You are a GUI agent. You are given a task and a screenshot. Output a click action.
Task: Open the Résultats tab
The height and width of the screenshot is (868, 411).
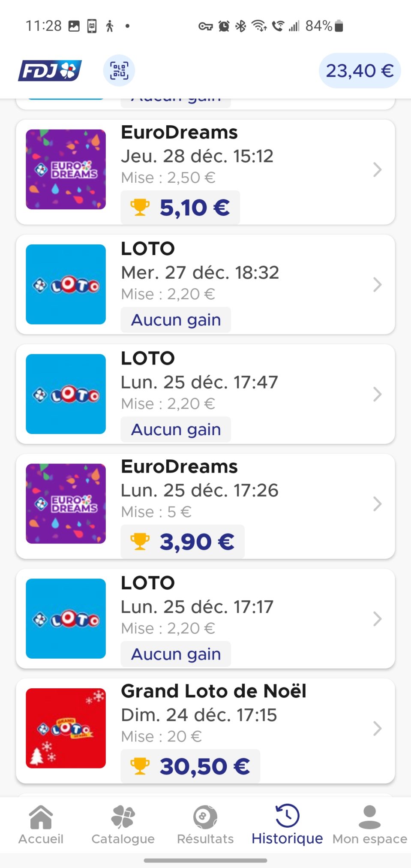pos(205,824)
